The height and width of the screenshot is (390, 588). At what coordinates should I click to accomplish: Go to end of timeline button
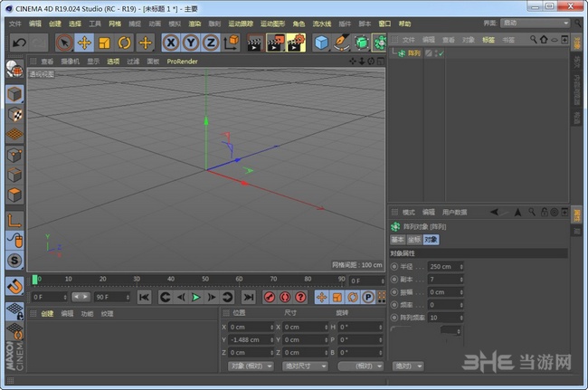coord(248,298)
